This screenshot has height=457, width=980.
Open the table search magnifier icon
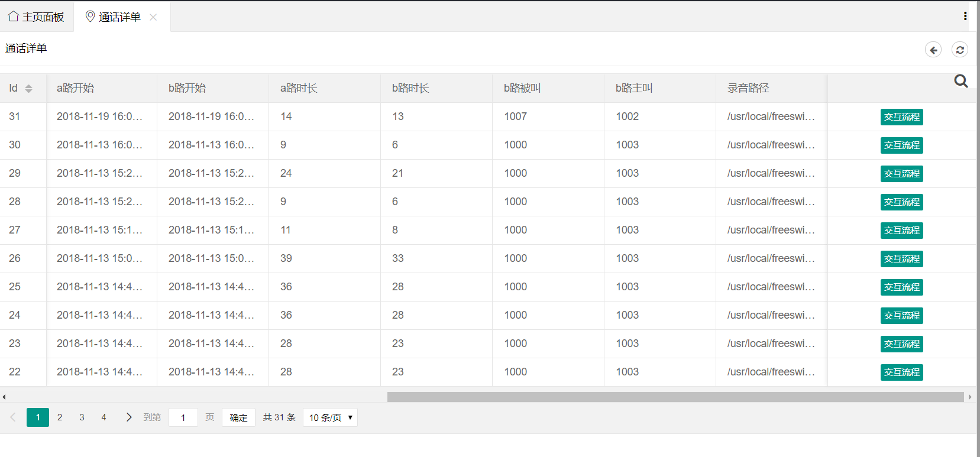coord(961,81)
